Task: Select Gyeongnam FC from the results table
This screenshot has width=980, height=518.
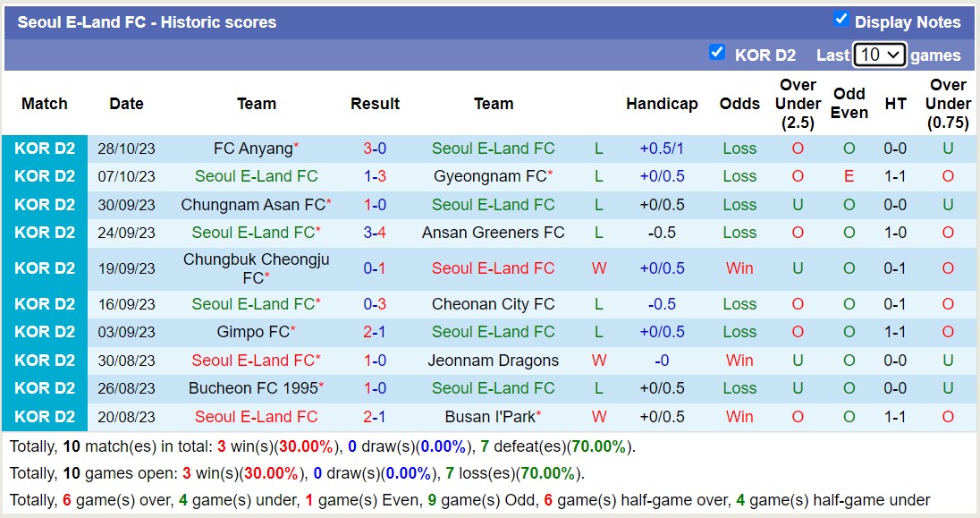Action: pos(491,176)
